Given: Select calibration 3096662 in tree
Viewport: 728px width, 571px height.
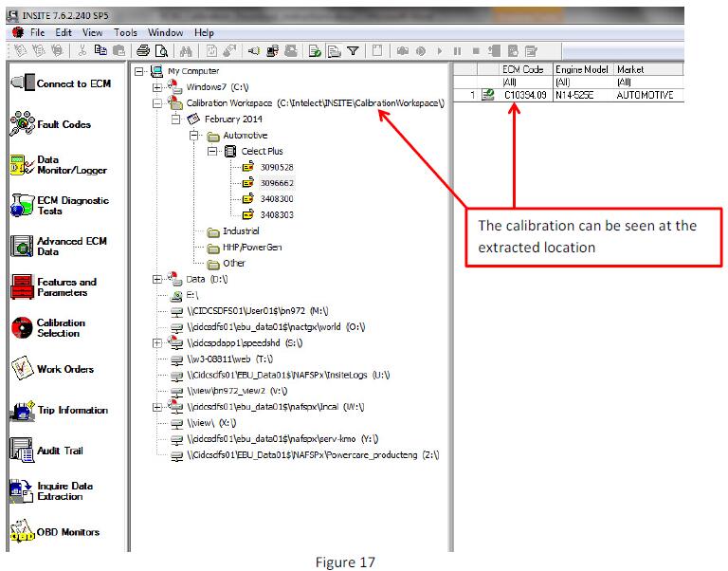Looking at the screenshot, I should pyautogui.click(x=277, y=183).
